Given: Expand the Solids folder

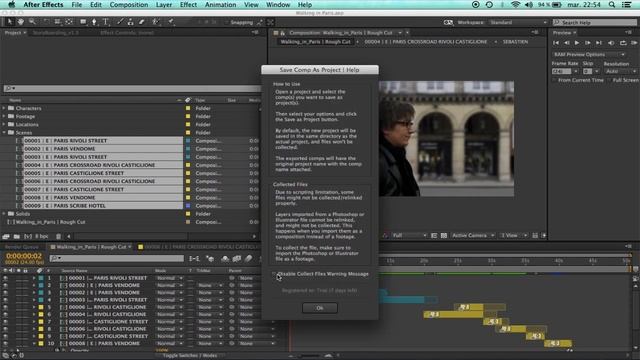Looking at the screenshot, I should tap(4, 214).
